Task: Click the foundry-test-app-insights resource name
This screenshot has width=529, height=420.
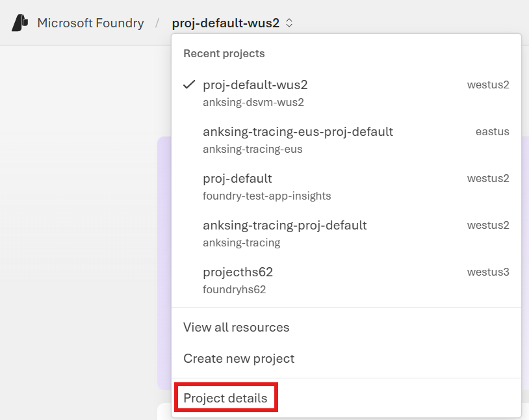Action: [267, 196]
